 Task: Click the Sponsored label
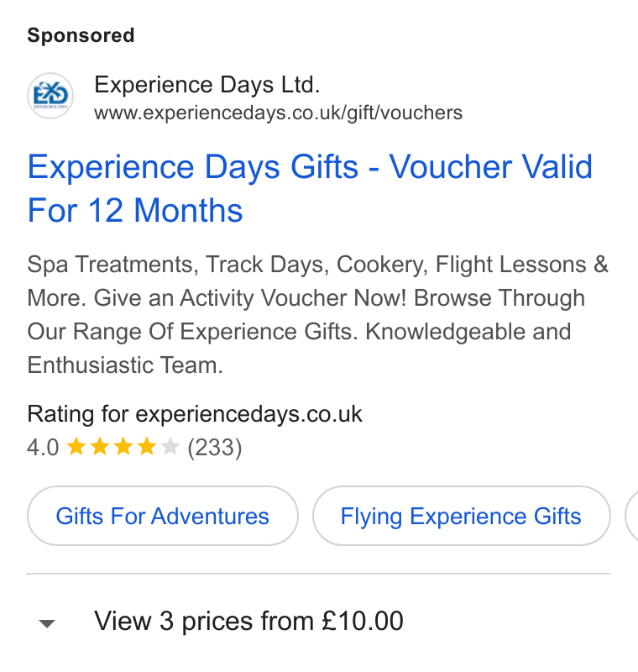coord(81,35)
